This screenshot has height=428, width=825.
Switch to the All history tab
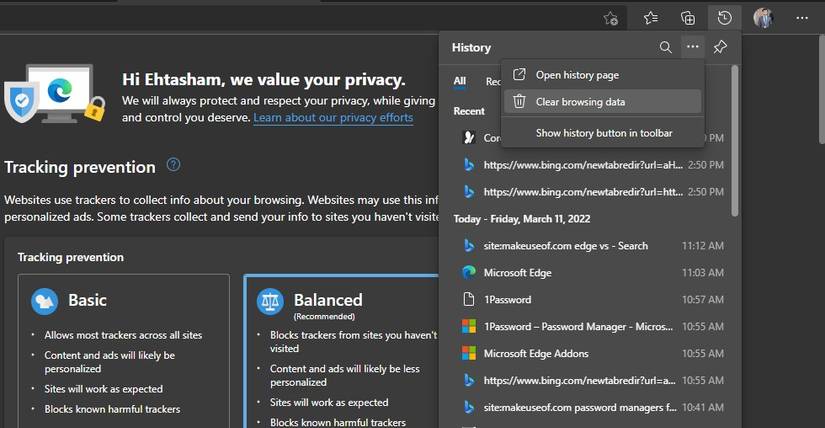pos(459,82)
